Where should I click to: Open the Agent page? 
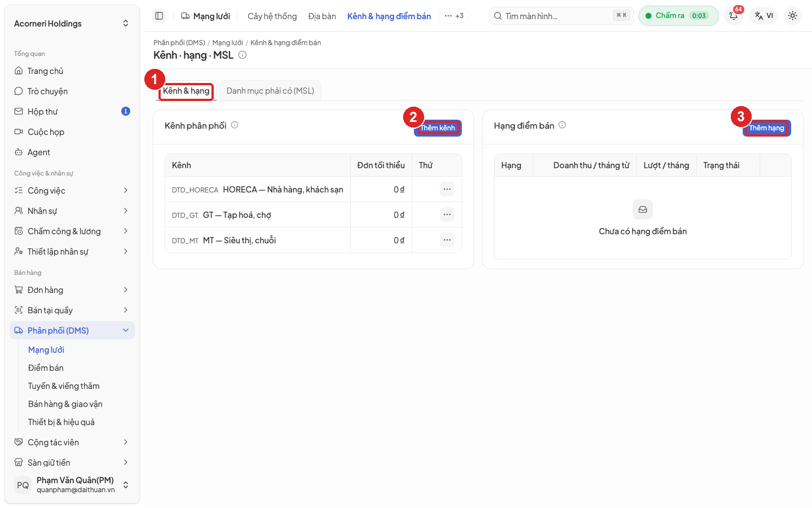[72, 152]
